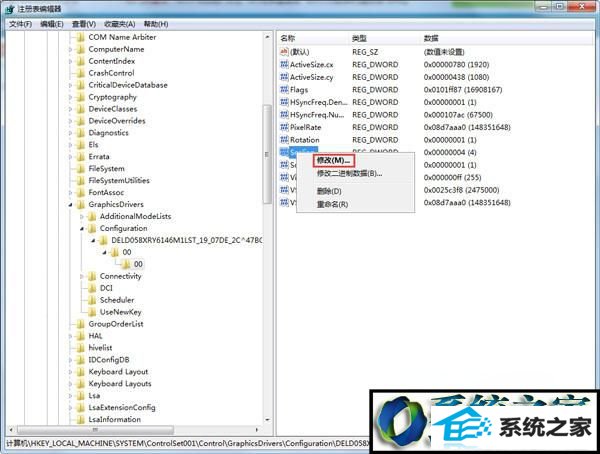The width and height of the screenshot is (600, 454).
Task: Click data value 0x0025c3f8 (2475000)
Action: 461,190
